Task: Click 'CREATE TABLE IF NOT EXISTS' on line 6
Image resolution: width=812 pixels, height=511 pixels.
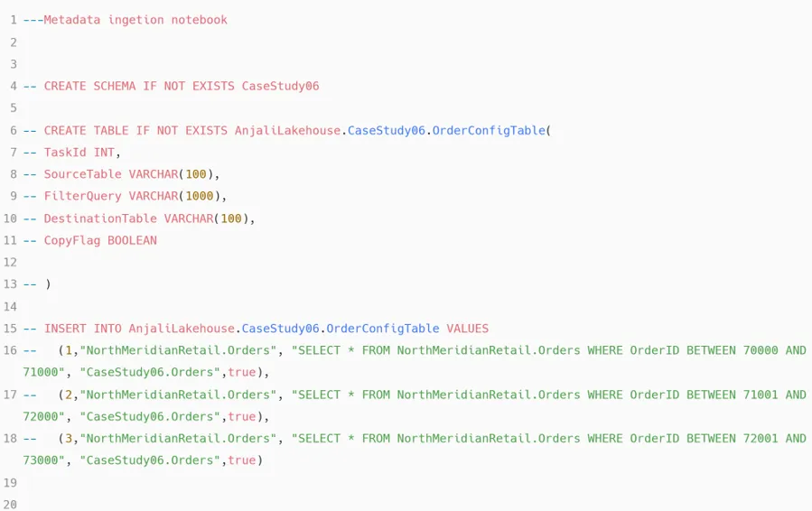Action: point(135,131)
